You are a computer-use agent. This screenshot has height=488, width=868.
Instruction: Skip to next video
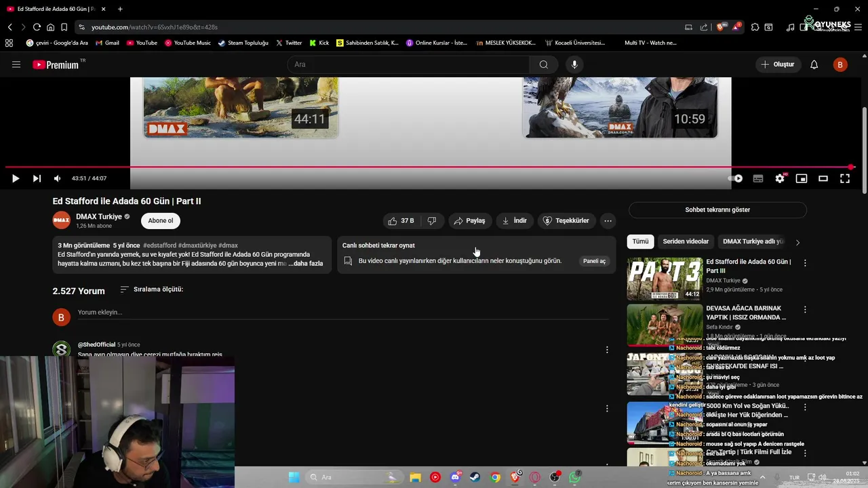click(x=37, y=178)
